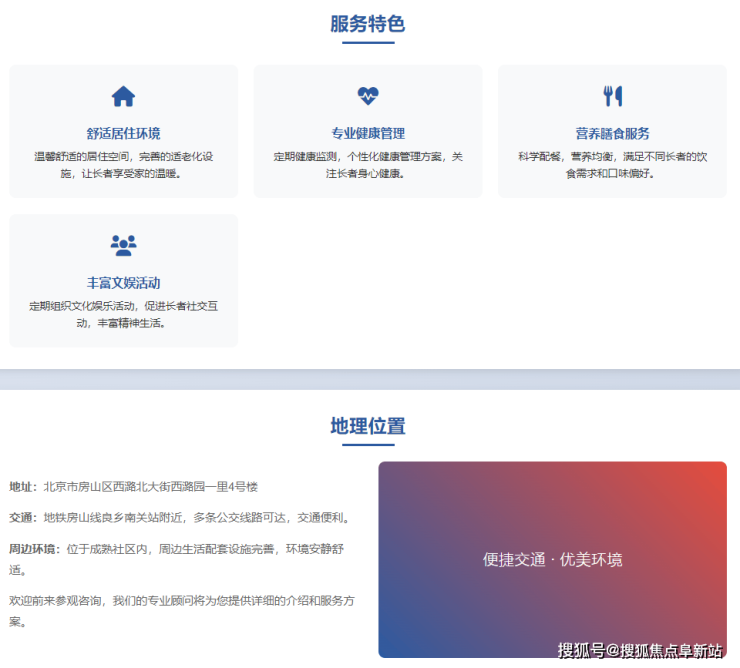Click the heartbeat health management icon

click(x=368, y=97)
